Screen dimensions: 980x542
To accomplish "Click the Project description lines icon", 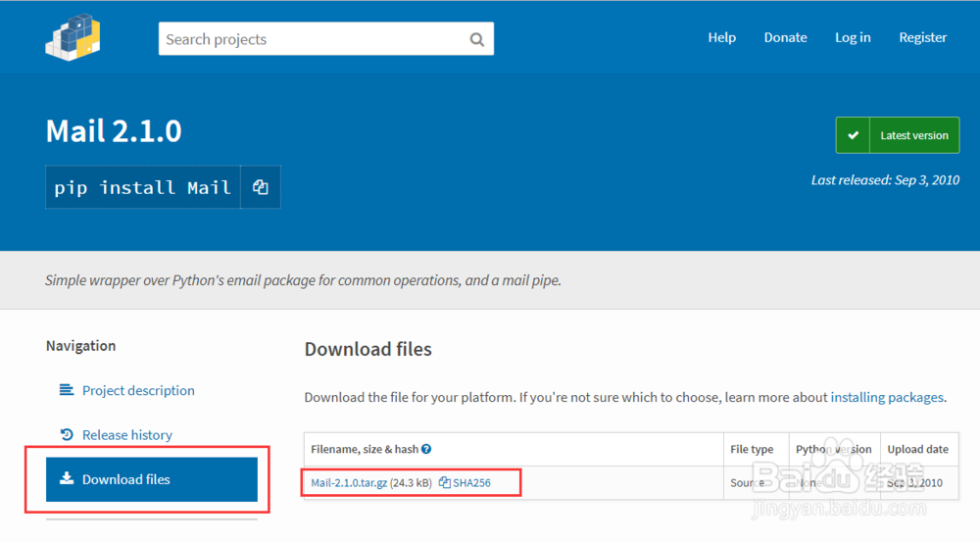I will click(x=67, y=390).
